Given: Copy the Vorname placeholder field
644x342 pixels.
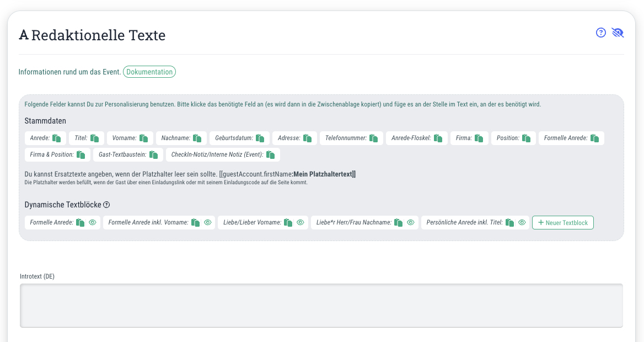Looking at the screenshot, I should pyautogui.click(x=144, y=138).
